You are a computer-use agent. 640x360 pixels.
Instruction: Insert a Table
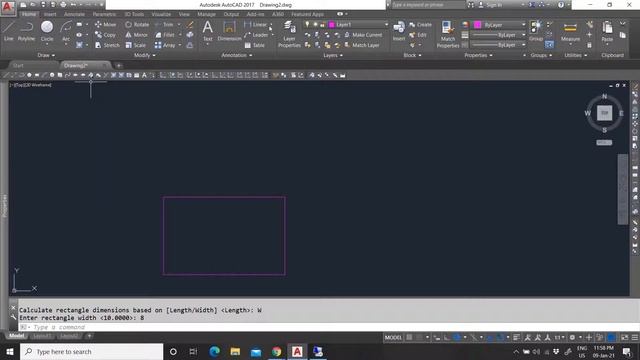(255, 45)
